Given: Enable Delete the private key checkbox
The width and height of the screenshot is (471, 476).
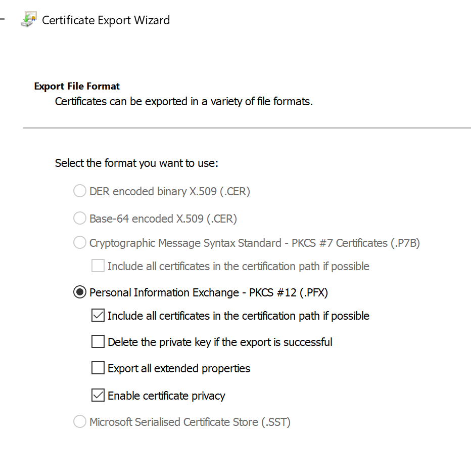Looking at the screenshot, I should [x=98, y=342].
